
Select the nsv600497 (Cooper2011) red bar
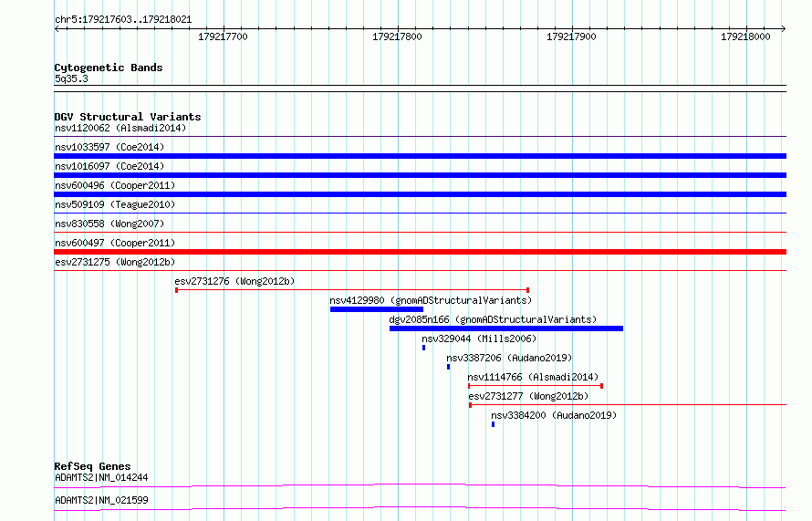click(420, 252)
